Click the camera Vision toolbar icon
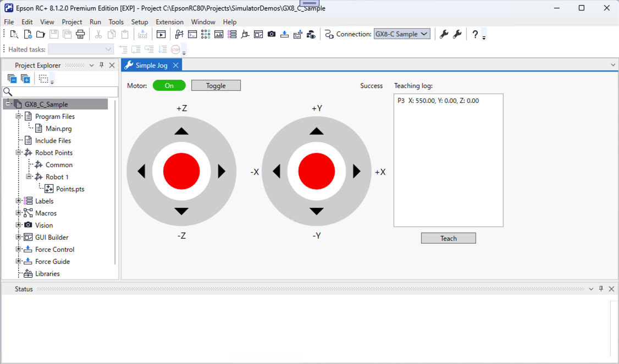 pos(272,34)
